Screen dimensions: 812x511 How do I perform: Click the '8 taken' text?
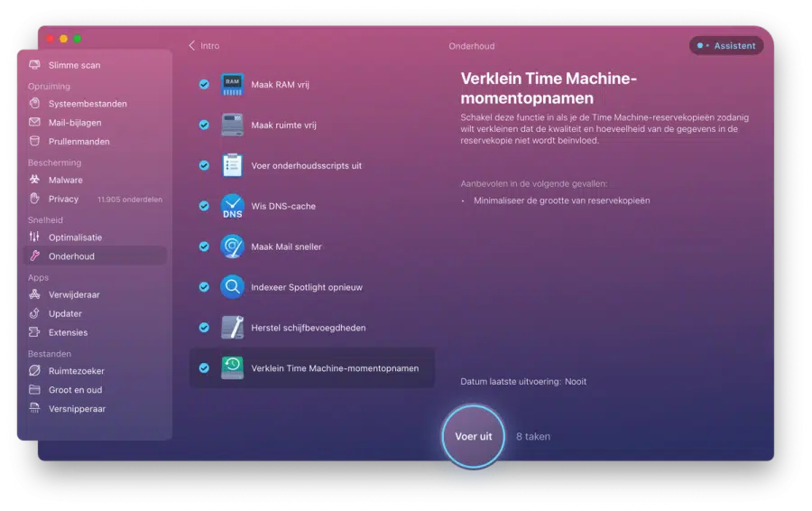click(x=533, y=436)
